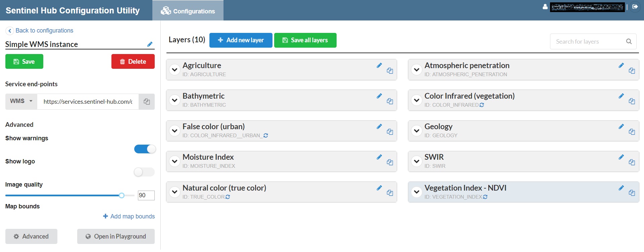
Task: Expand the Geology layer
Action: (x=416, y=131)
